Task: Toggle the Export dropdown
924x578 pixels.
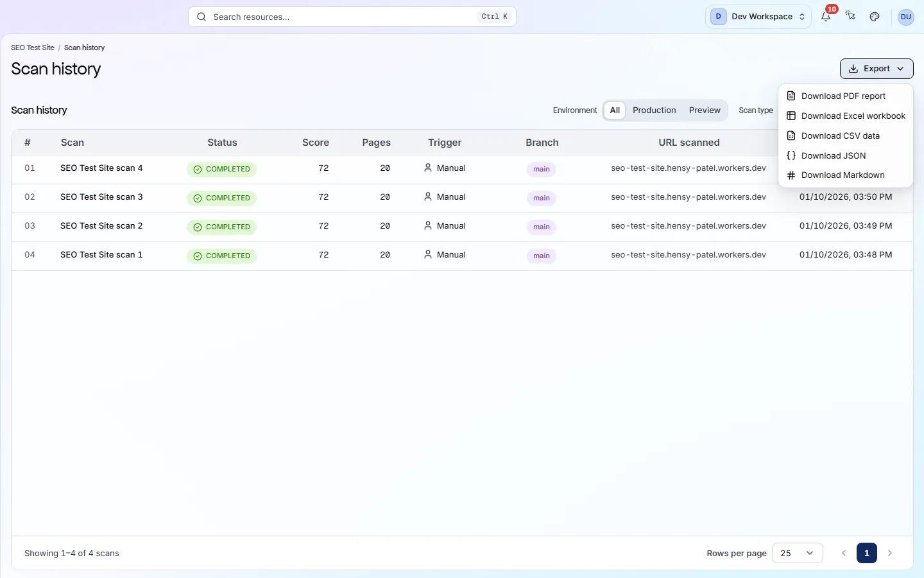Action: (x=877, y=69)
